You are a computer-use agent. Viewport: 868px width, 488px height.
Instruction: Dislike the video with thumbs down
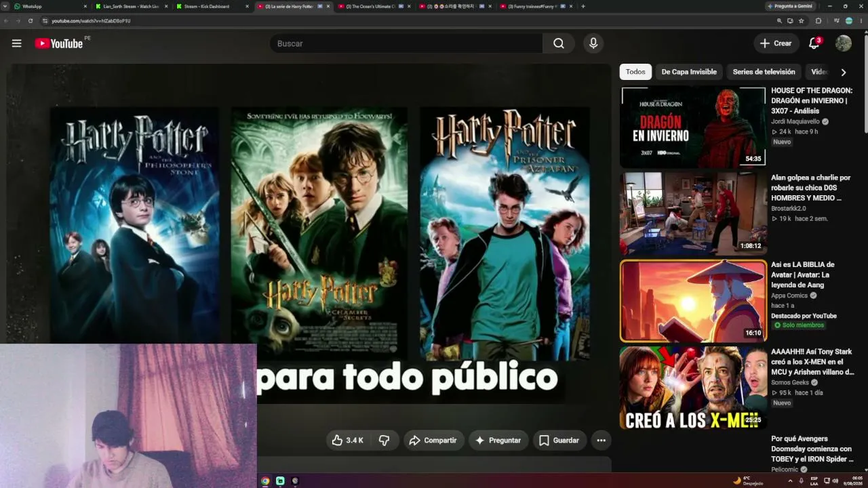pos(384,441)
